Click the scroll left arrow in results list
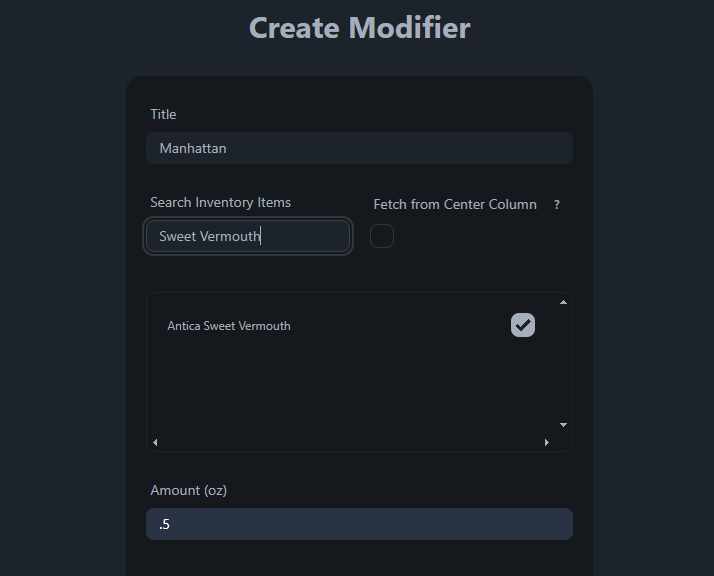714x576 pixels. pos(155,442)
